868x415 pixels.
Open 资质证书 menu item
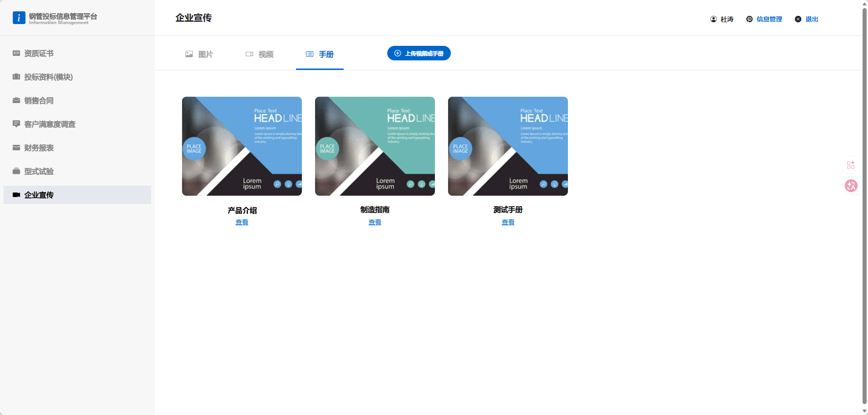coord(77,53)
